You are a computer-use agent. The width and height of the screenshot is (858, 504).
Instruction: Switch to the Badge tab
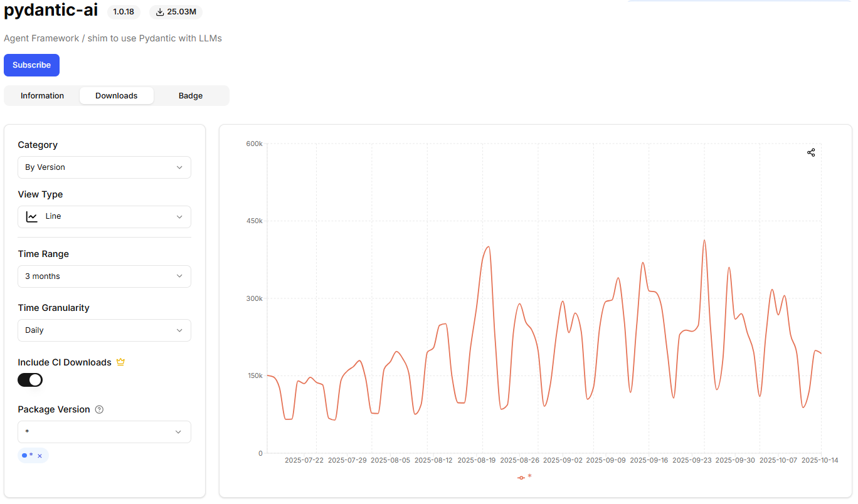click(x=191, y=96)
